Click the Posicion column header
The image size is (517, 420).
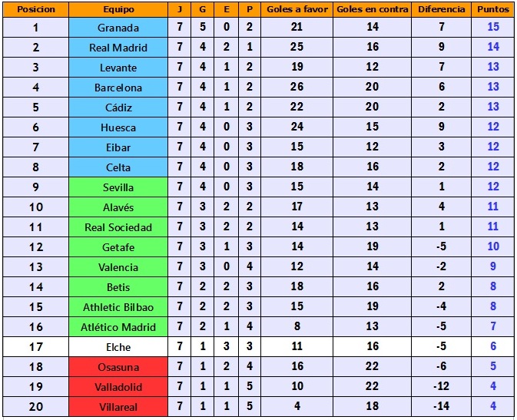pos(35,9)
